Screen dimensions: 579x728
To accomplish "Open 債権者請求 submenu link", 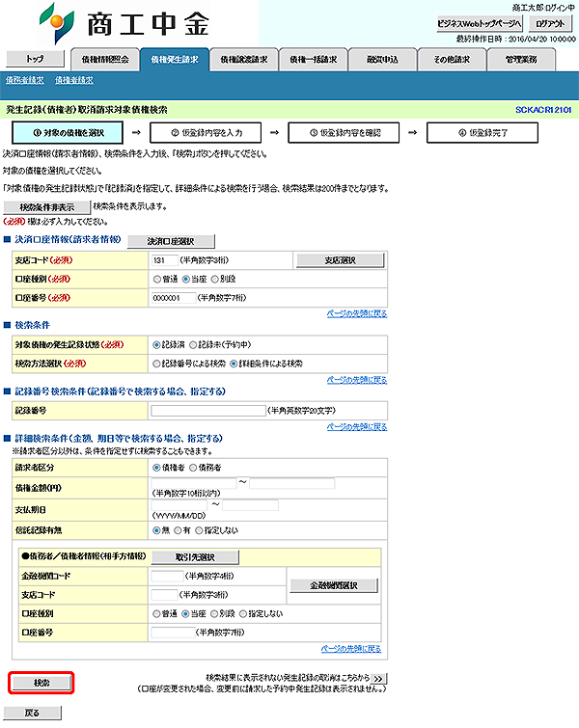I will 74,80.
